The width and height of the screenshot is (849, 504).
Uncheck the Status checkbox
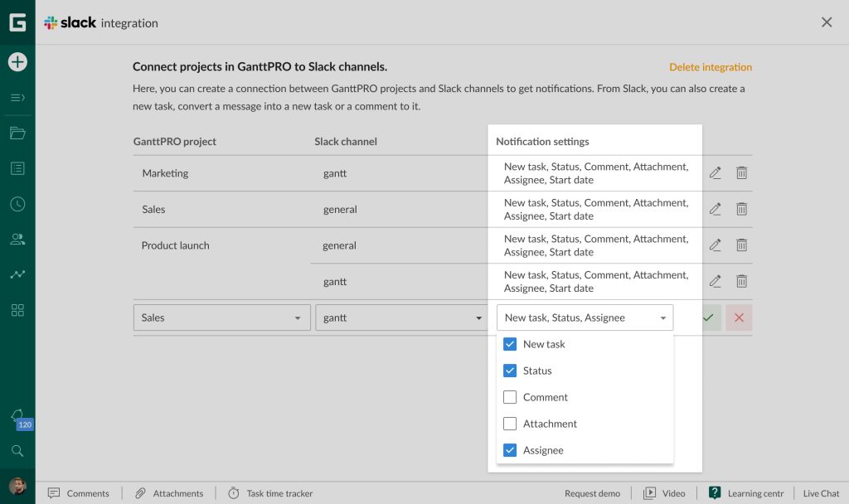click(x=510, y=371)
